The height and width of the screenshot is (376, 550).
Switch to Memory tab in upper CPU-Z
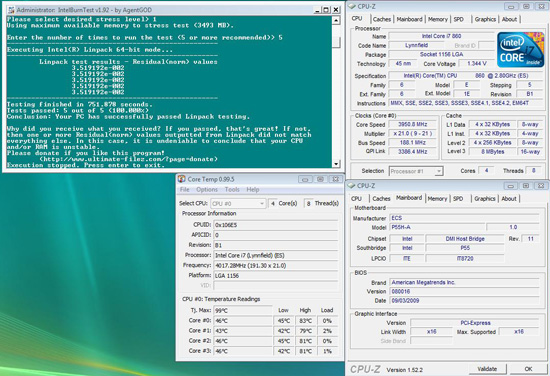click(x=438, y=19)
